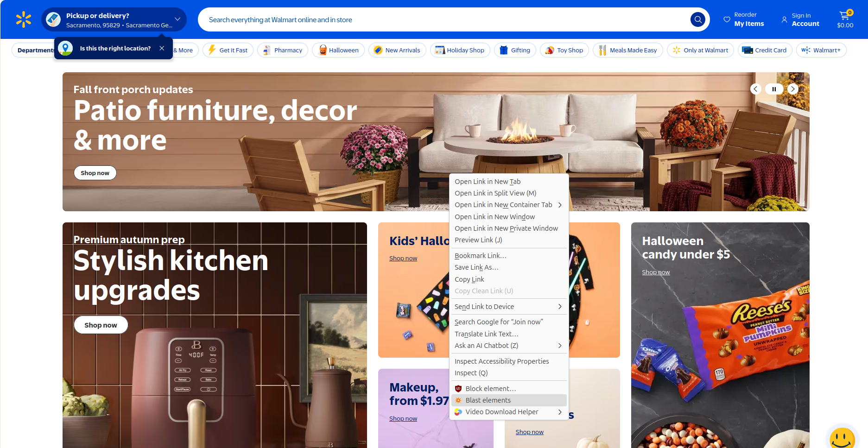Click the Reorder heart icon
The image size is (868, 448).
[727, 19]
